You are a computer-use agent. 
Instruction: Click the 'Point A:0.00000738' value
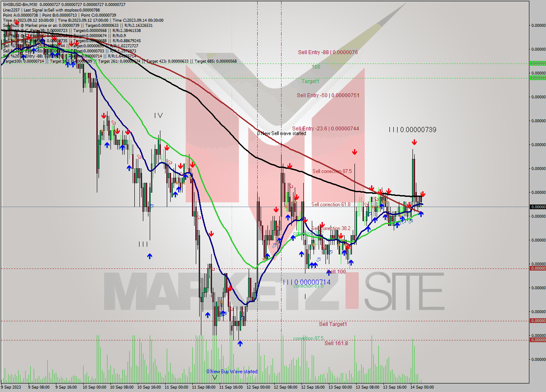click(x=20, y=15)
